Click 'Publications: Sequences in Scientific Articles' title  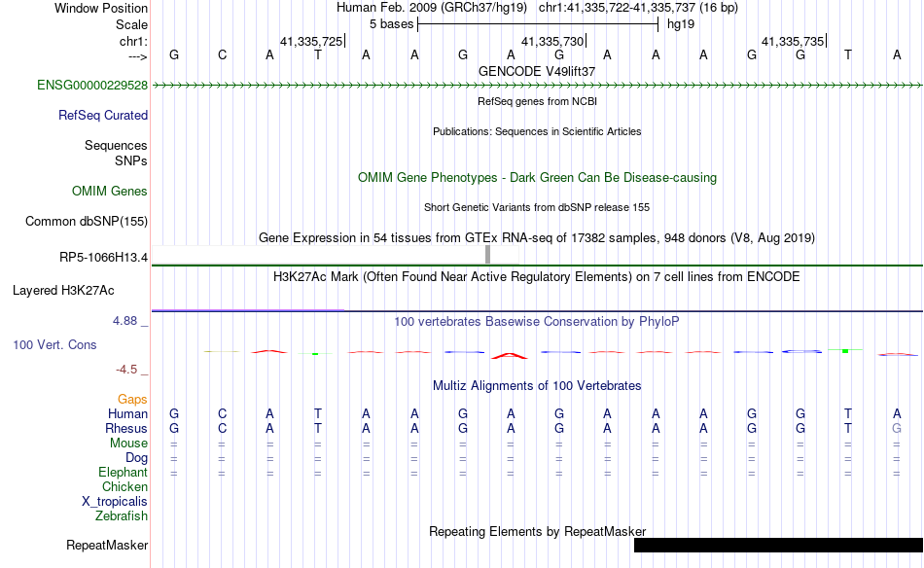coord(537,131)
